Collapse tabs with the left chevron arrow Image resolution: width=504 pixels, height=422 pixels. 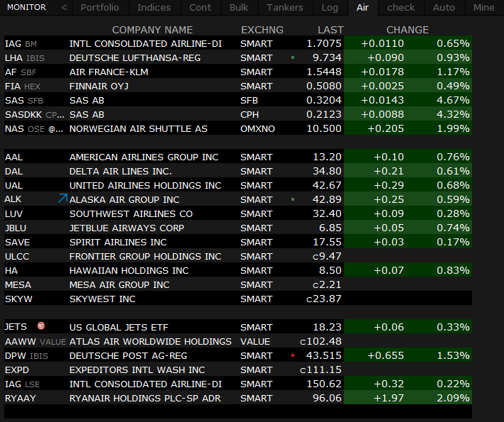point(64,7)
